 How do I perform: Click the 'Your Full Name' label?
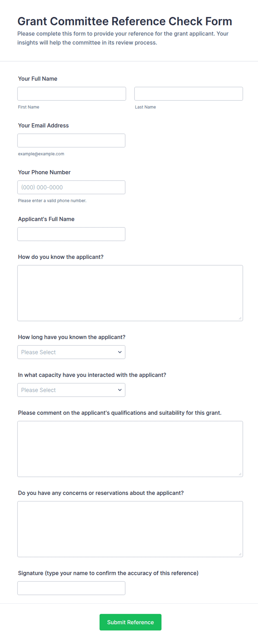pyautogui.click(x=38, y=79)
